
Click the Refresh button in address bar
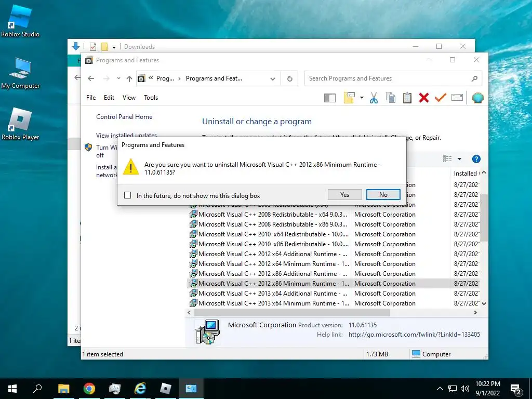click(290, 78)
